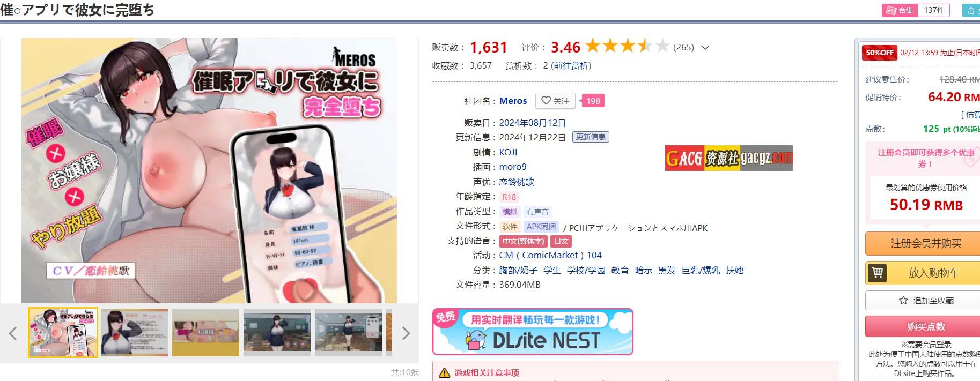The height and width of the screenshot is (381, 980).
Task: Click the 有声音 work type tag
Action: [537, 212]
